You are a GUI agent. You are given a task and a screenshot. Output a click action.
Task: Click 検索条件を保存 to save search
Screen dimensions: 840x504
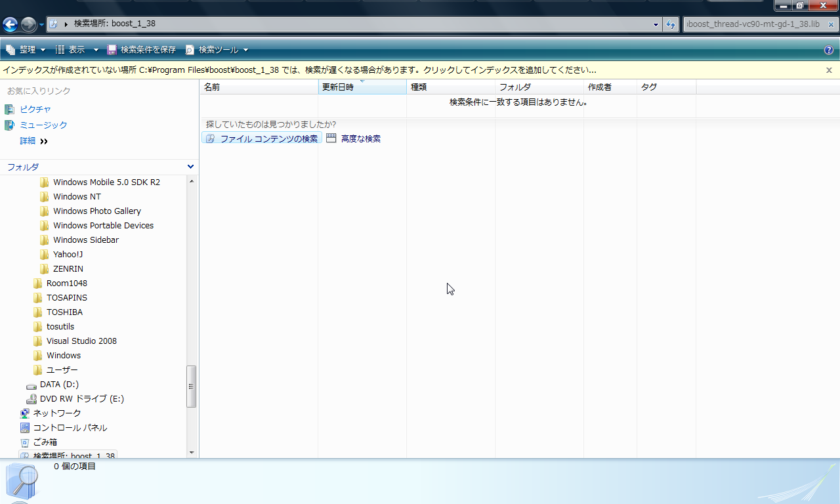click(x=142, y=50)
